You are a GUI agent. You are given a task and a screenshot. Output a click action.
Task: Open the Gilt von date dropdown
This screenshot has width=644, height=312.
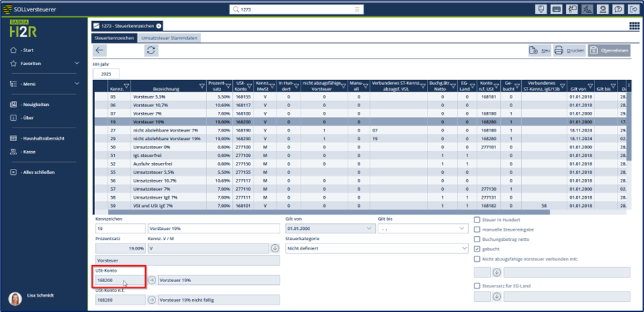(x=368, y=229)
